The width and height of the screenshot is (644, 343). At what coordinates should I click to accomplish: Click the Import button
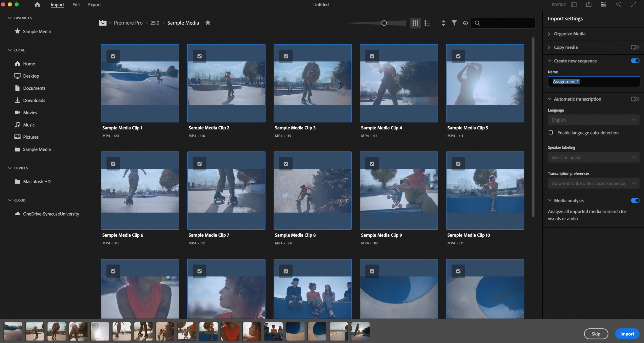[627, 334]
